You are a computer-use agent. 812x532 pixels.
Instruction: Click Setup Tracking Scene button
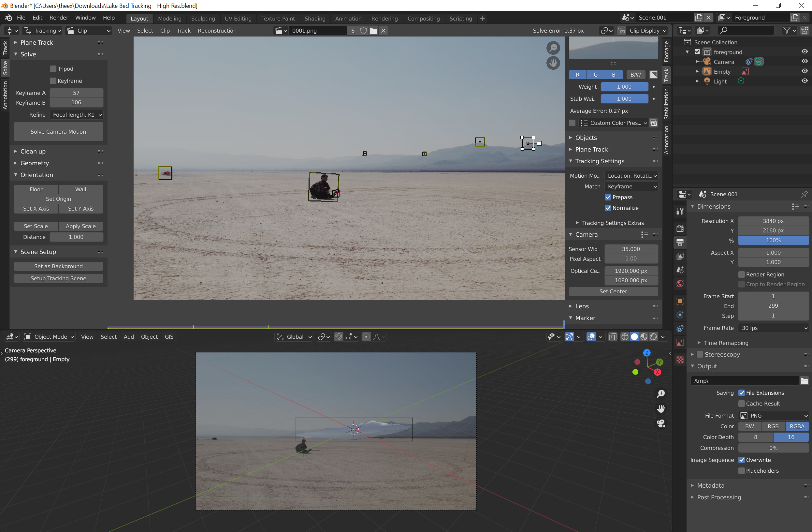(x=58, y=278)
